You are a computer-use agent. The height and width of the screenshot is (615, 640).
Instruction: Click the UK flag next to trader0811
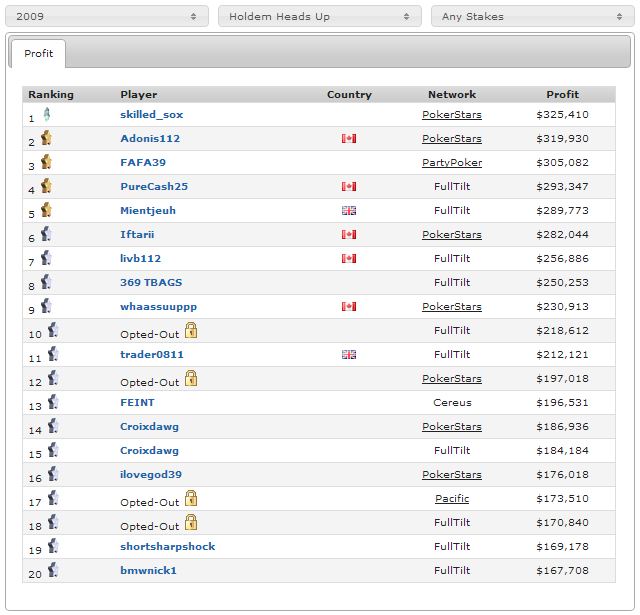(x=349, y=355)
